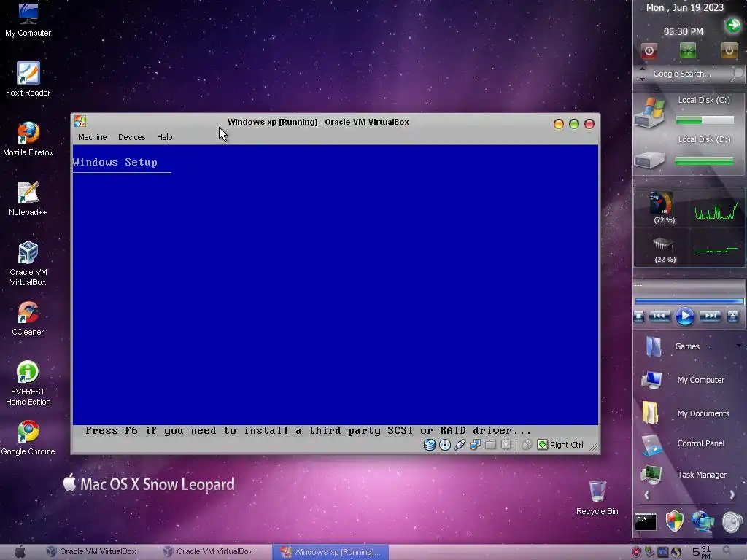Click the red shield tray icon
Image resolution: width=747 pixels, height=560 pixels.
coord(636,552)
